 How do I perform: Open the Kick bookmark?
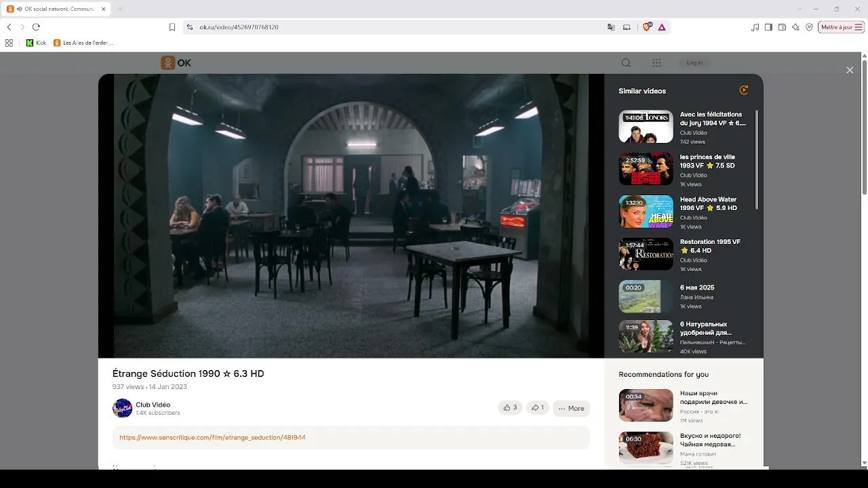coord(37,43)
